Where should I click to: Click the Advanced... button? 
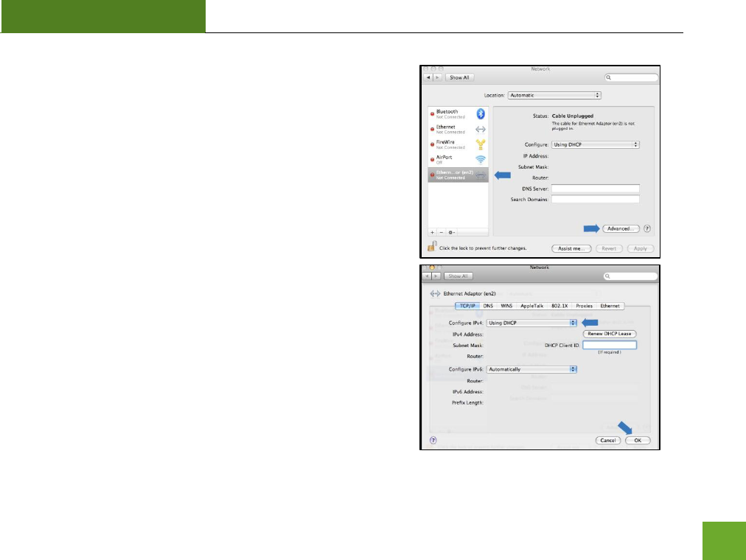[621, 228]
